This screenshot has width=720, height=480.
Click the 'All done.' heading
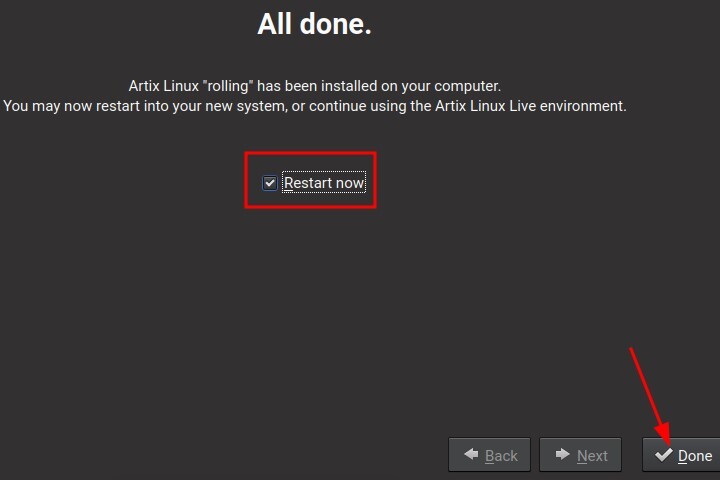point(314,25)
